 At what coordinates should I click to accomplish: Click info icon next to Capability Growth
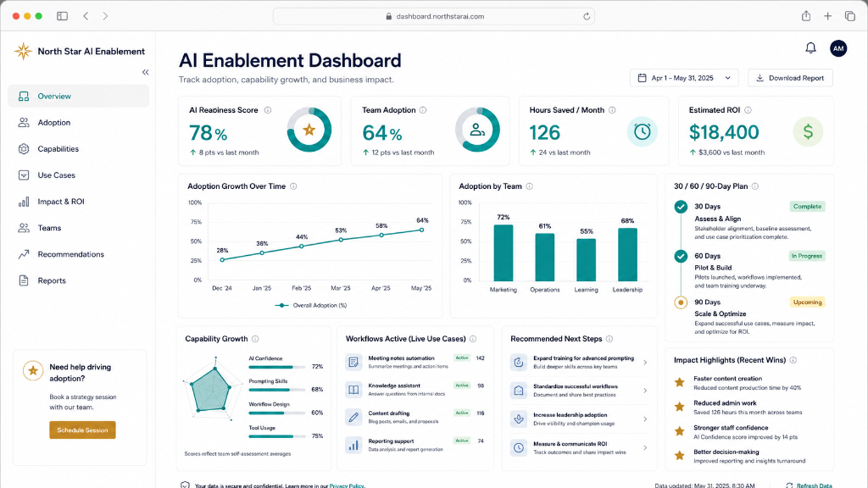pyautogui.click(x=255, y=339)
